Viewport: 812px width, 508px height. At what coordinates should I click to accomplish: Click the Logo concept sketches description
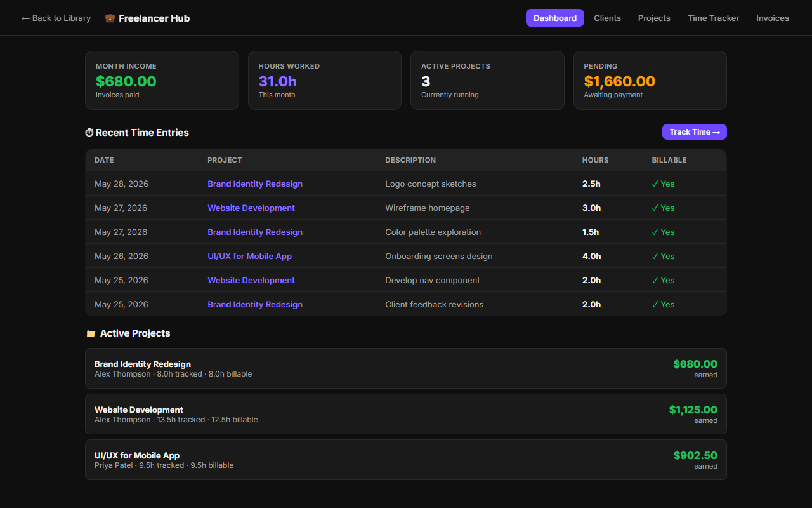pyautogui.click(x=431, y=184)
